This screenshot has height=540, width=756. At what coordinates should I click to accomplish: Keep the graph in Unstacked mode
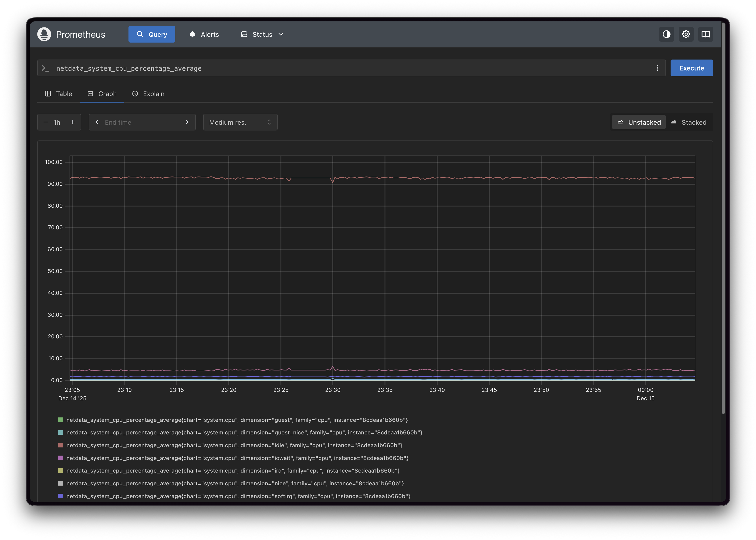(x=638, y=122)
